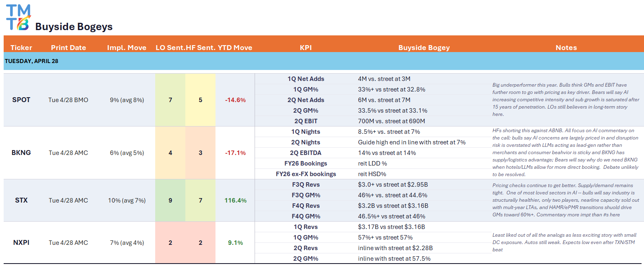The height and width of the screenshot is (266, 644).
Task: Click the NXPI ticker cell
Action: click(21, 242)
